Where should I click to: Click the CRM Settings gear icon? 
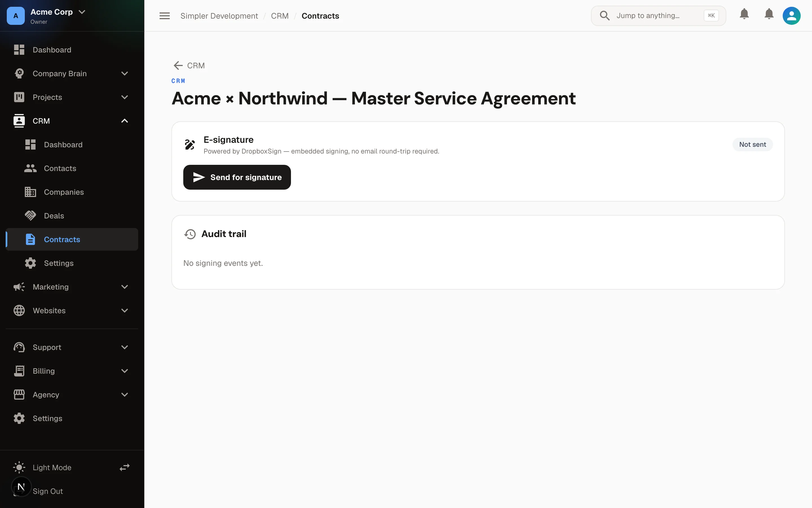click(x=30, y=263)
